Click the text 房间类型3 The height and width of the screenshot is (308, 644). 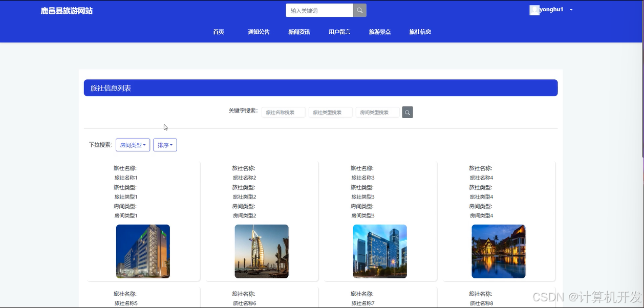click(363, 215)
